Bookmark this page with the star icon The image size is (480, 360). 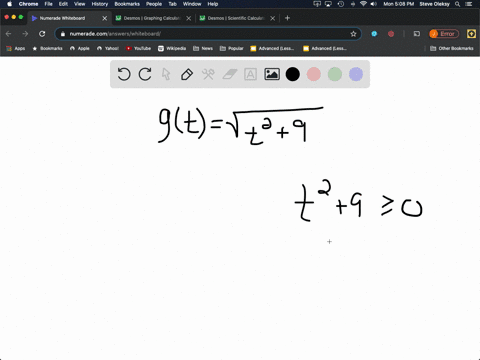click(353, 34)
